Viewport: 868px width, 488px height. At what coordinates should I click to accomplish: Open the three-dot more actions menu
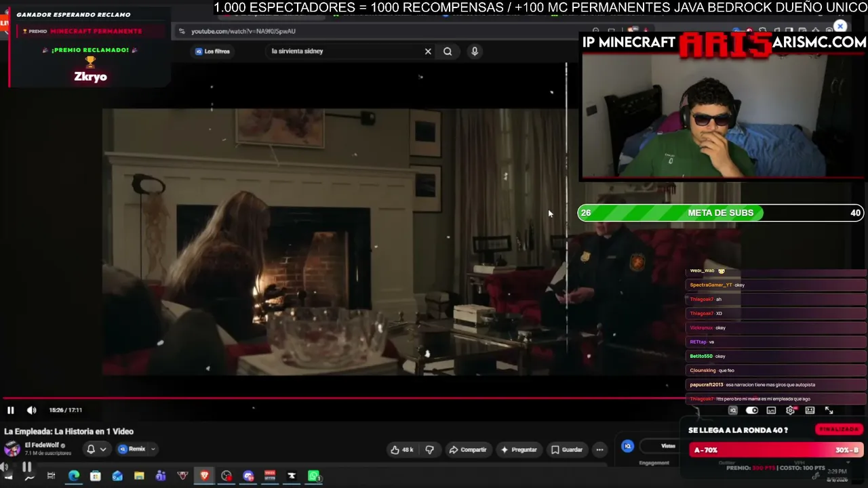(x=599, y=449)
